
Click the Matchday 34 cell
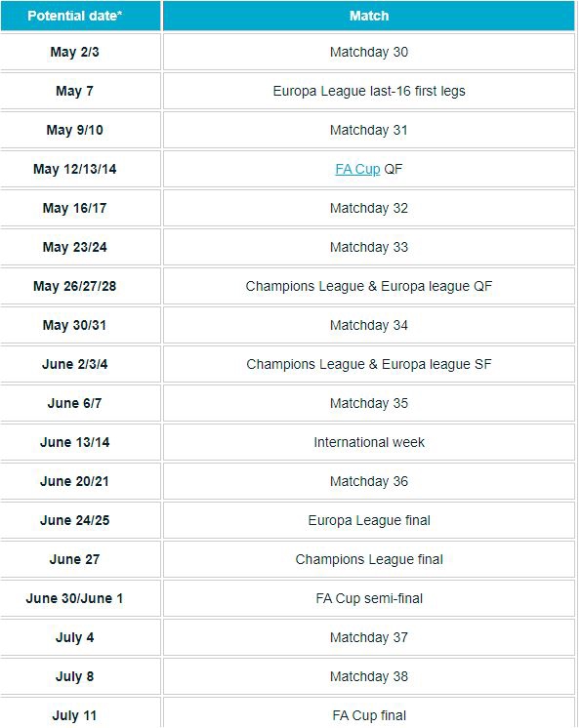point(369,325)
